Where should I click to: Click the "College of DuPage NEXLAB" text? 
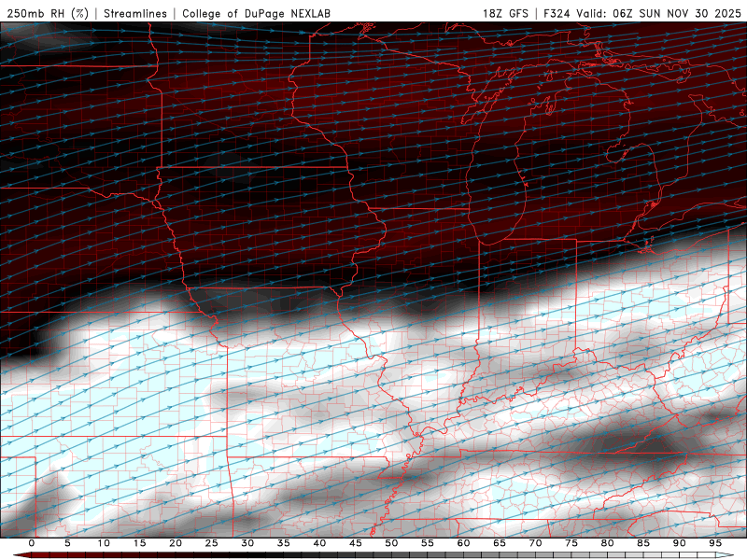click(x=256, y=13)
